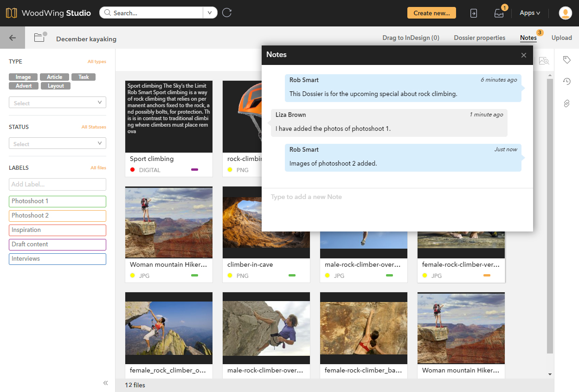The height and width of the screenshot is (392, 579).
Task: Open the history clock icon
Action: [x=566, y=82]
